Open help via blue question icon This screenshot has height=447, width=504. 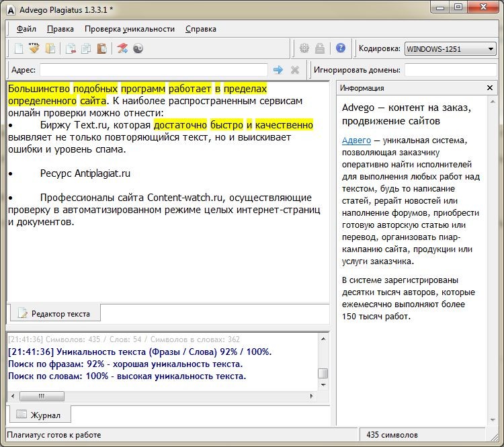(x=341, y=48)
